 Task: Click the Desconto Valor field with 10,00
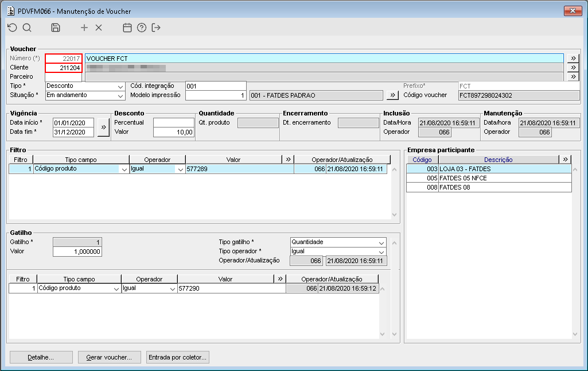click(x=174, y=132)
